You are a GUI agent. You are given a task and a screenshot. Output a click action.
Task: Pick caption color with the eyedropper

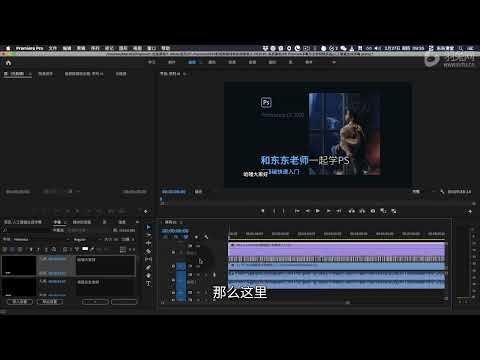tap(93, 249)
